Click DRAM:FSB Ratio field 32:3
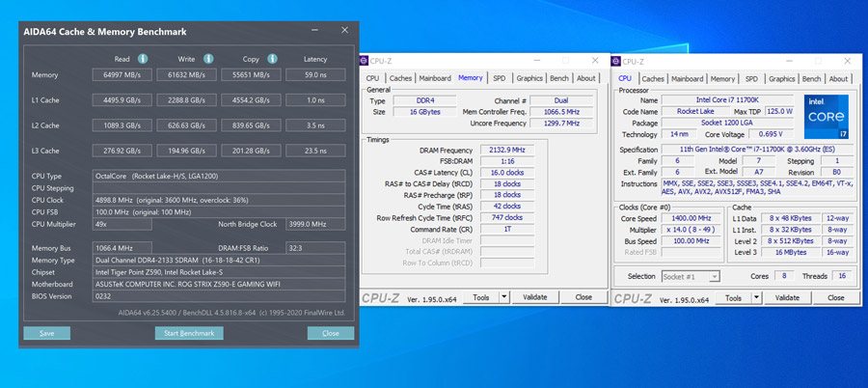The width and height of the screenshot is (868, 388). click(315, 248)
